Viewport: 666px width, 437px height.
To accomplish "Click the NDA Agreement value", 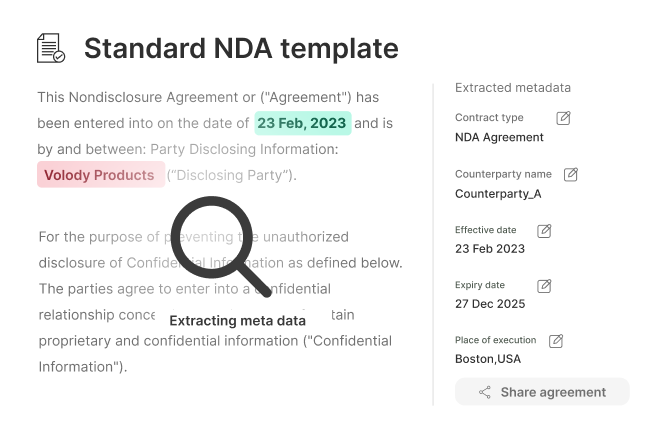I will point(499,137).
